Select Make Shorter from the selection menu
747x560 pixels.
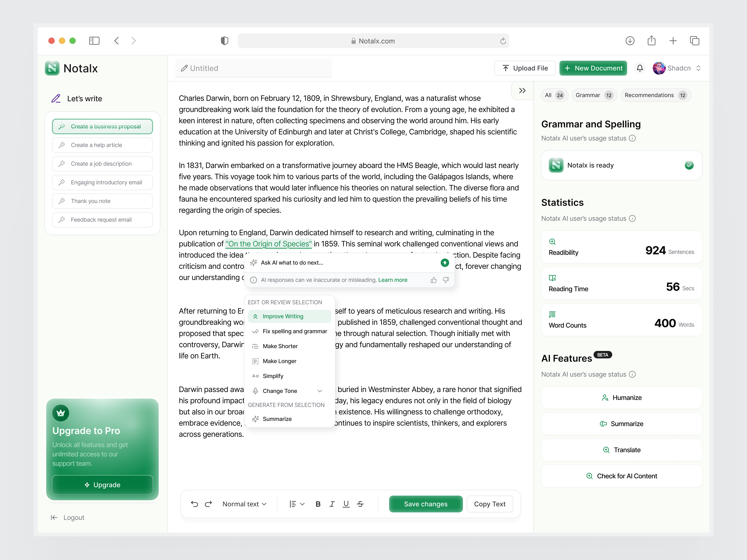coord(280,346)
